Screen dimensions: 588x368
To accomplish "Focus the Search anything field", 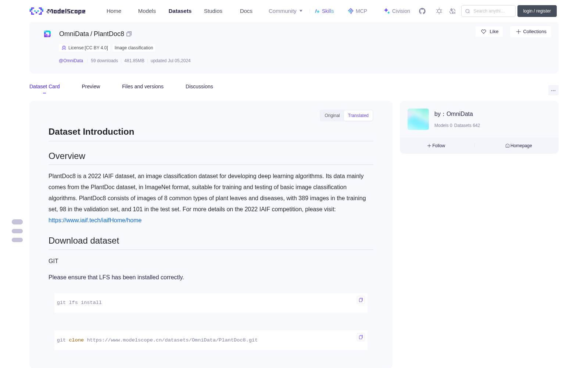I will click(x=488, y=11).
